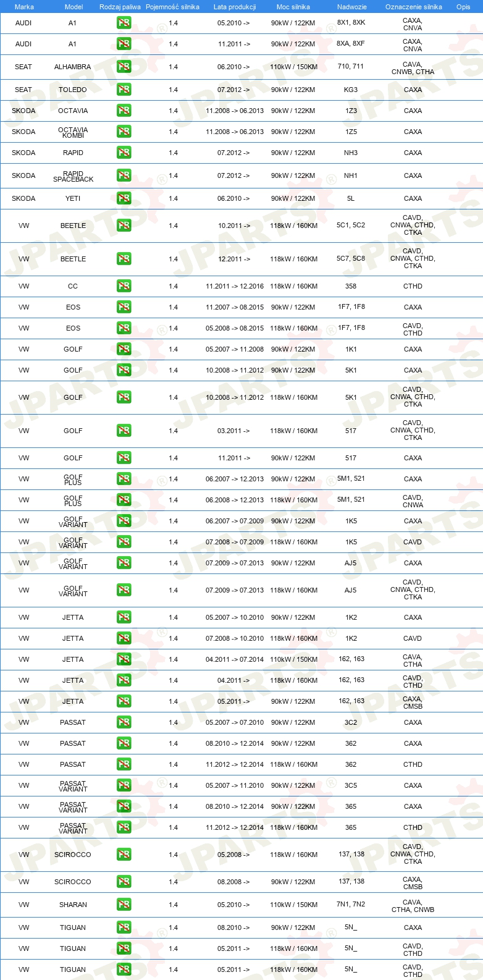The image size is (483, 980).
Task: Click fuel icon in PASSAT 3C2 row
Action: 124,722
